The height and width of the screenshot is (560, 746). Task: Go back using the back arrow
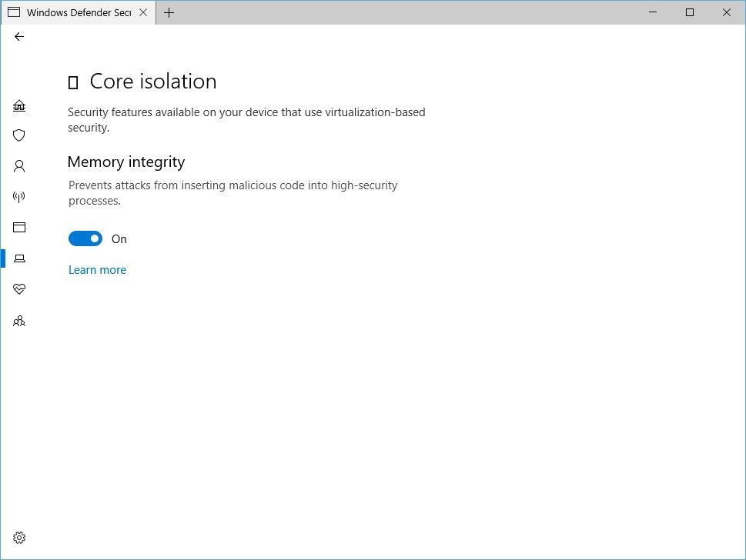click(19, 37)
